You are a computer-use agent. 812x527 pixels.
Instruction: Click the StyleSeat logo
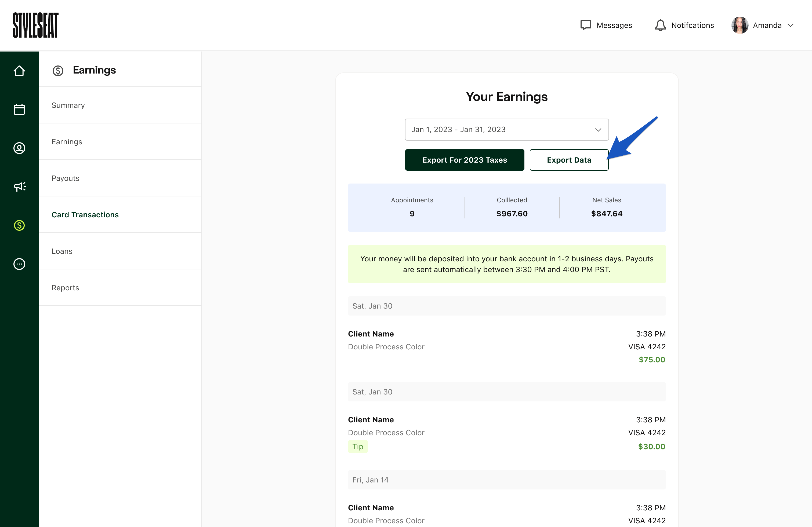tap(35, 25)
